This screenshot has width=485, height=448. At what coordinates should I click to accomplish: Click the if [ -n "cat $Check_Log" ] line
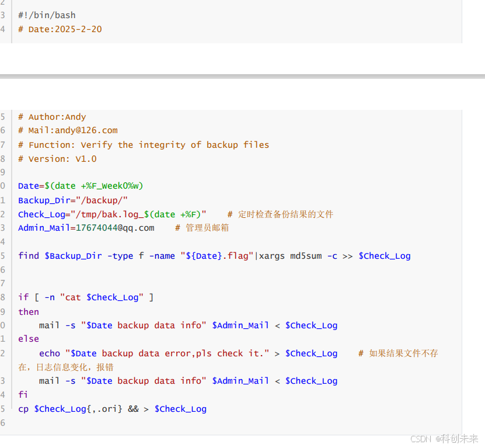[x=86, y=297]
